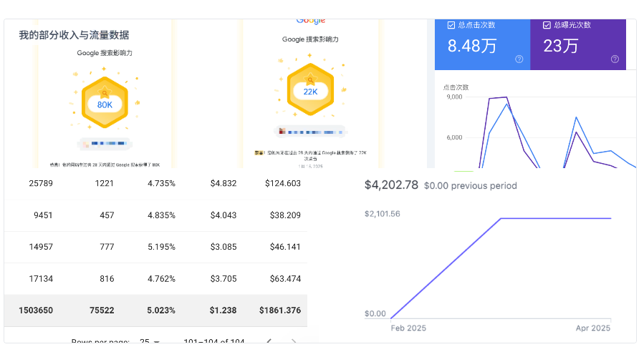Click the help icon in total impressions card
Image resolution: width=644 pixels, height=352 pixels.
click(x=615, y=59)
